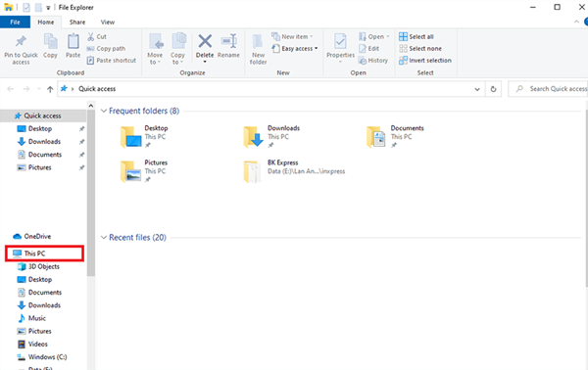Open the Easy access dropdown
Image resolution: width=588 pixels, height=370 pixels.
click(295, 49)
